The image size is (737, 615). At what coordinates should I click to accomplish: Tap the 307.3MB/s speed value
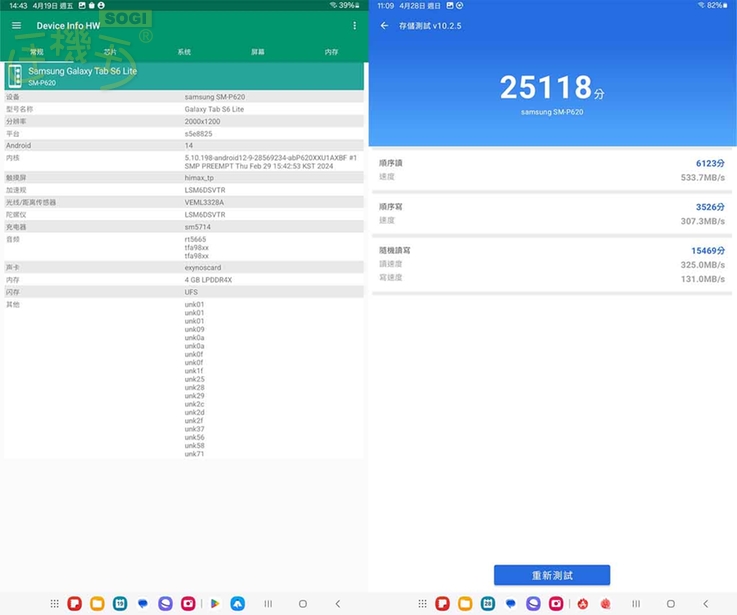point(703,221)
